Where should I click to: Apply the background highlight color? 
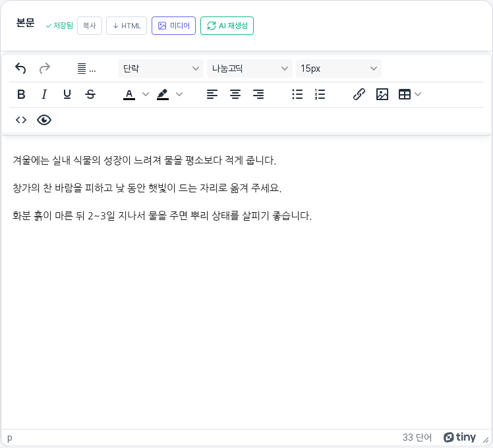tap(163, 94)
